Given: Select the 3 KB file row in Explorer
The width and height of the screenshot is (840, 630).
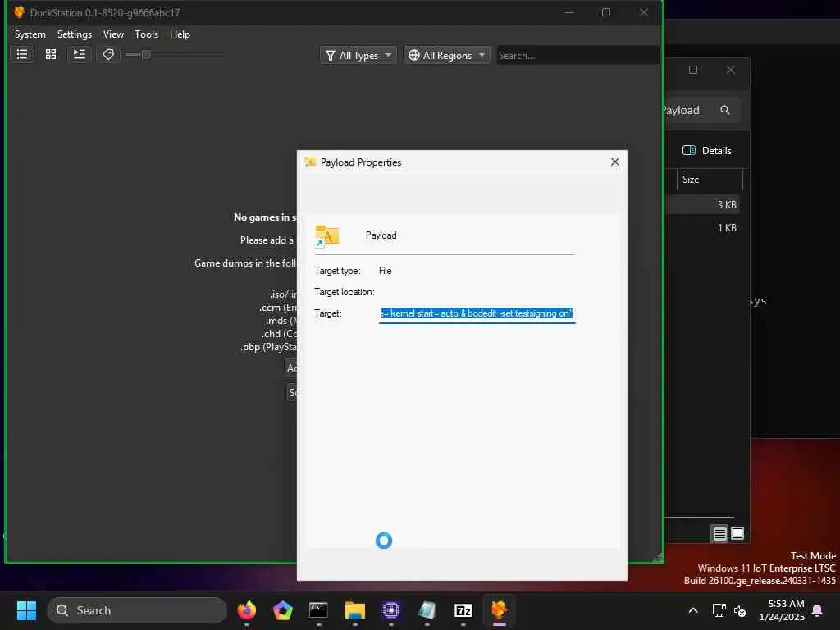Looking at the screenshot, I should tap(702, 204).
